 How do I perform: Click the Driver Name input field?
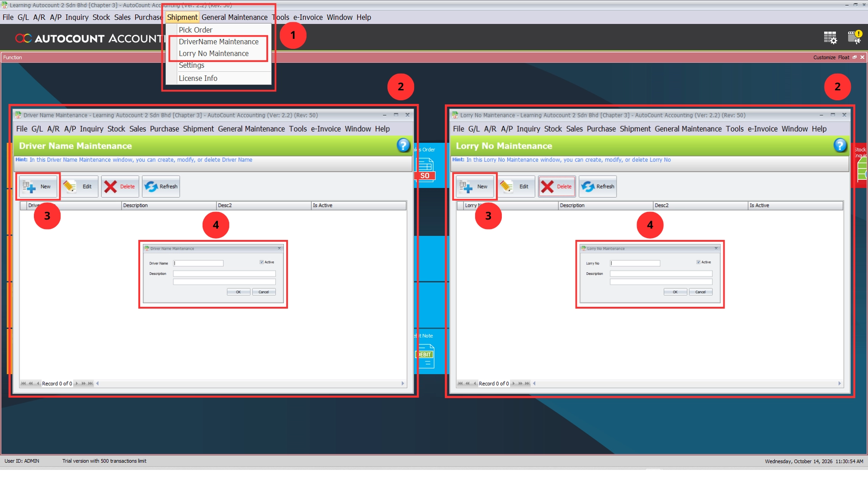click(x=198, y=263)
